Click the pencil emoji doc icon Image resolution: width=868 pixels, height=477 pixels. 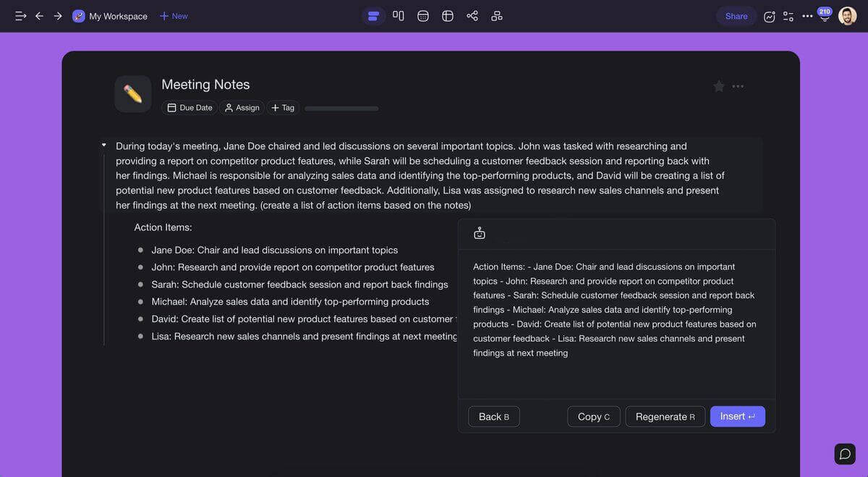pyautogui.click(x=133, y=93)
